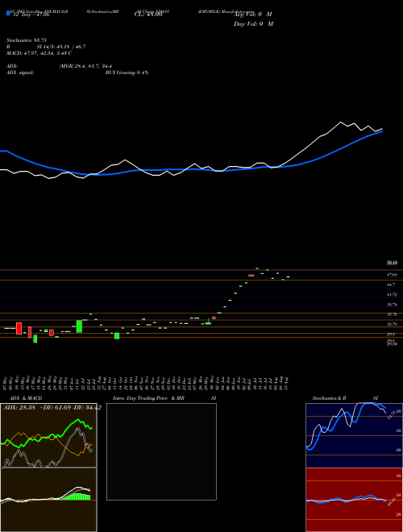Select the 'Stochastics: 83.73' readout
This screenshot has width=403, height=532.
coord(26,40)
